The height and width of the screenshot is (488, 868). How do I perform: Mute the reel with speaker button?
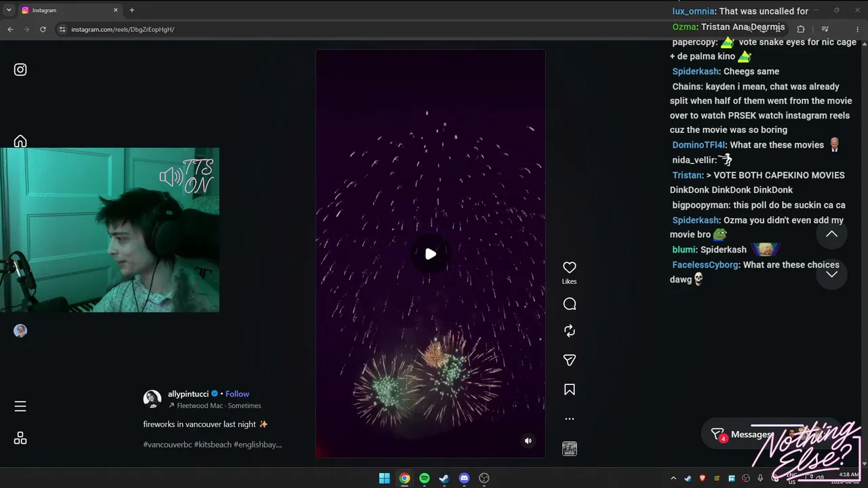click(528, 441)
